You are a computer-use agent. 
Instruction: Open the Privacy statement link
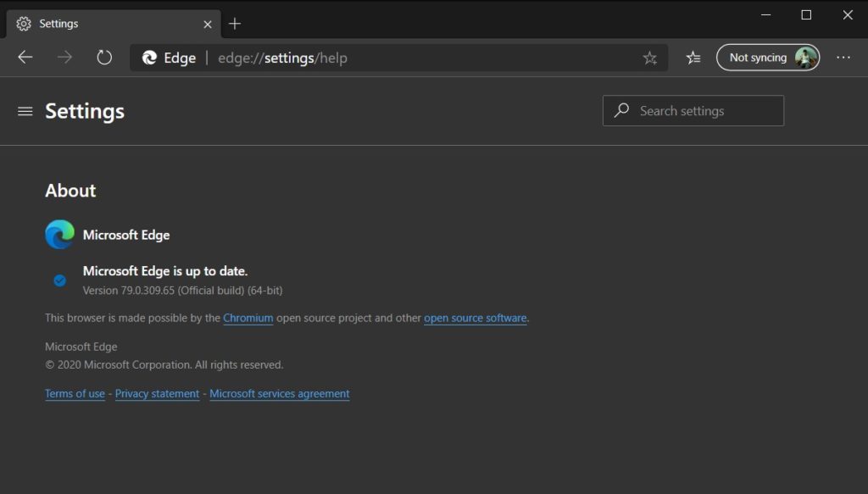pos(157,393)
